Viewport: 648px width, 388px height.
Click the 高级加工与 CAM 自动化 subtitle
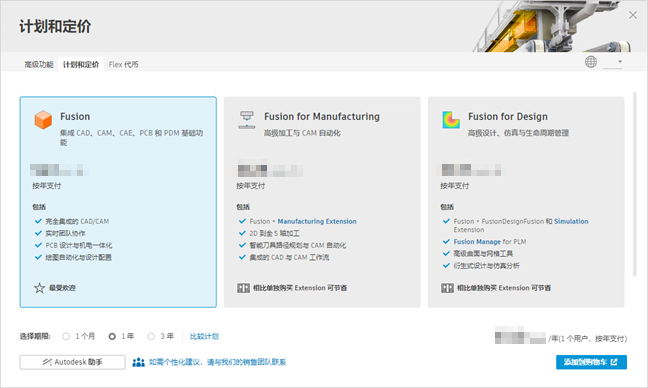tap(302, 133)
